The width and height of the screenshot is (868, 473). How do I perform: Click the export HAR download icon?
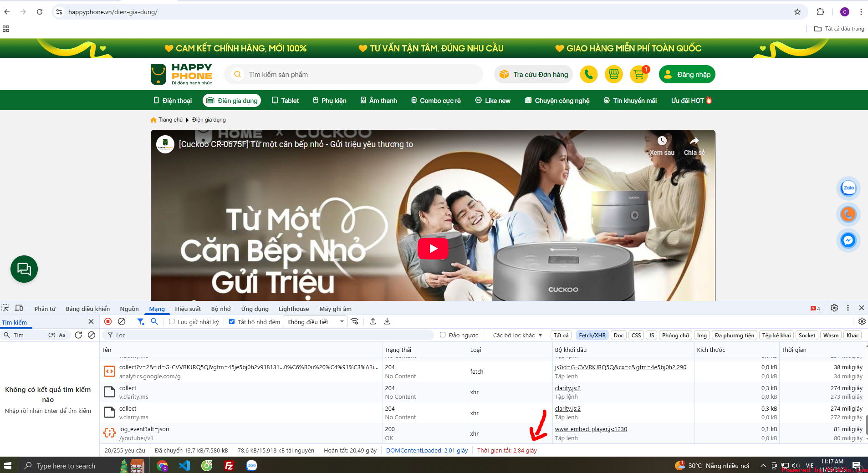387,321
